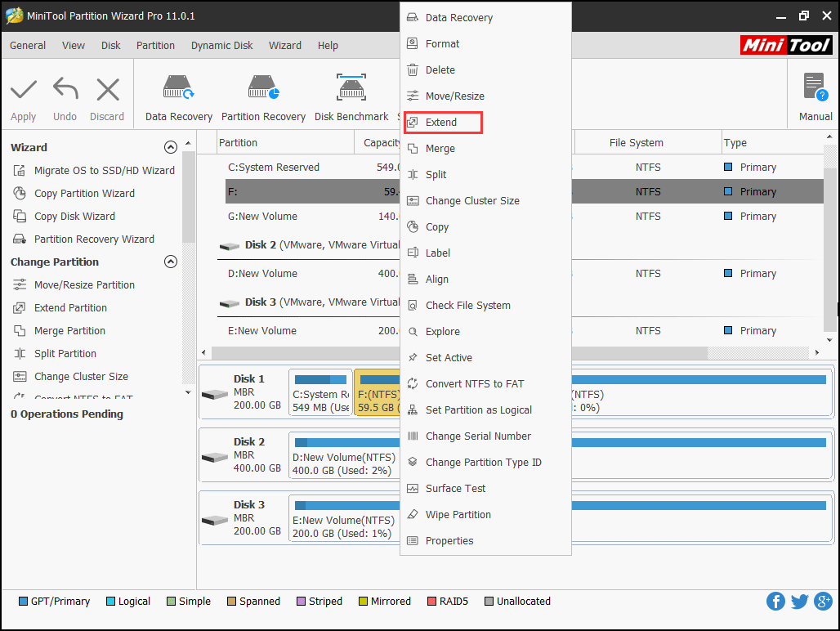
Task: Choose Label in the context menu
Action: (485, 253)
